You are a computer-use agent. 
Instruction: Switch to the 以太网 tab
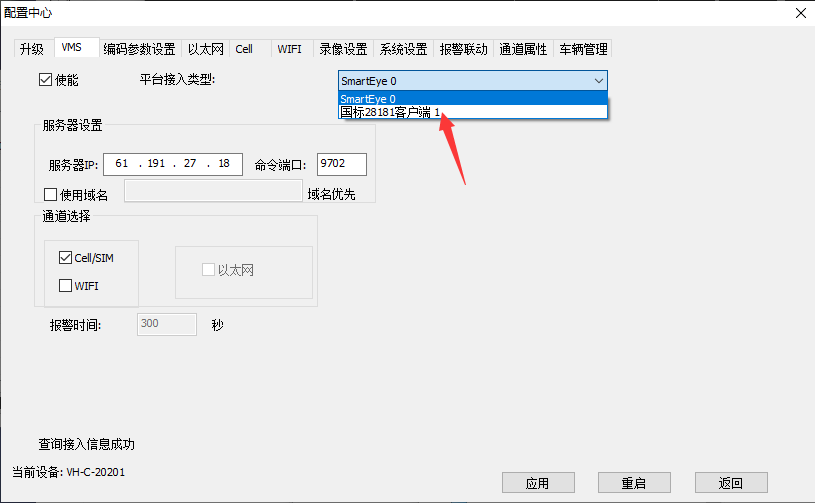[206, 49]
